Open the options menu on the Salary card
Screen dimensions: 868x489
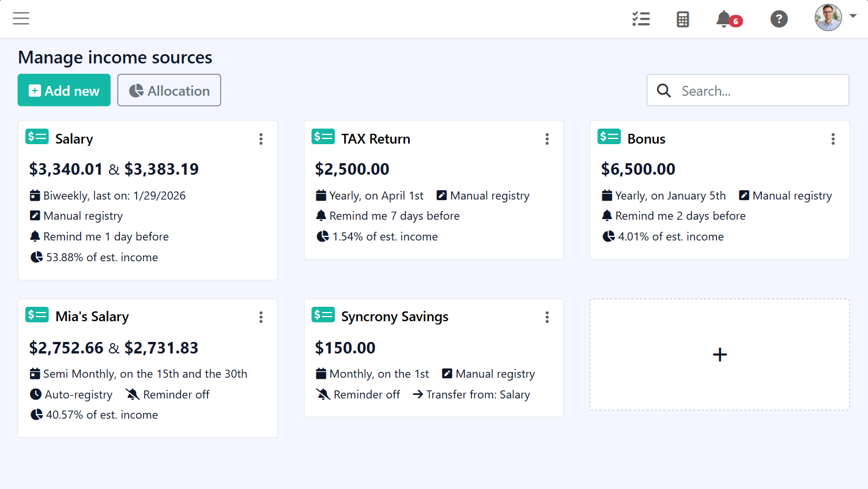click(x=261, y=139)
